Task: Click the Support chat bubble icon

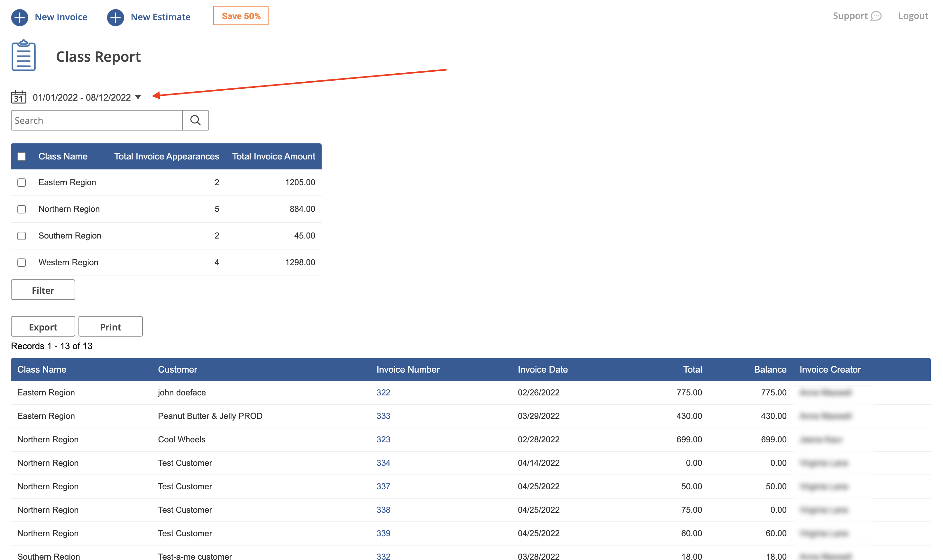Action: pyautogui.click(x=876, y=16)
